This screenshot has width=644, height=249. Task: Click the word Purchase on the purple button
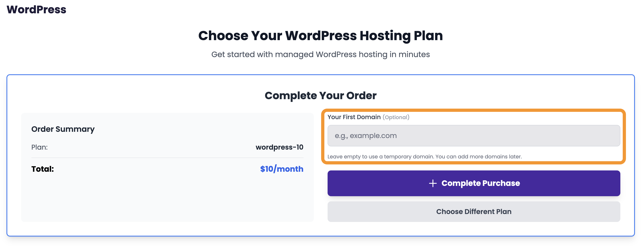coord(501,183)
